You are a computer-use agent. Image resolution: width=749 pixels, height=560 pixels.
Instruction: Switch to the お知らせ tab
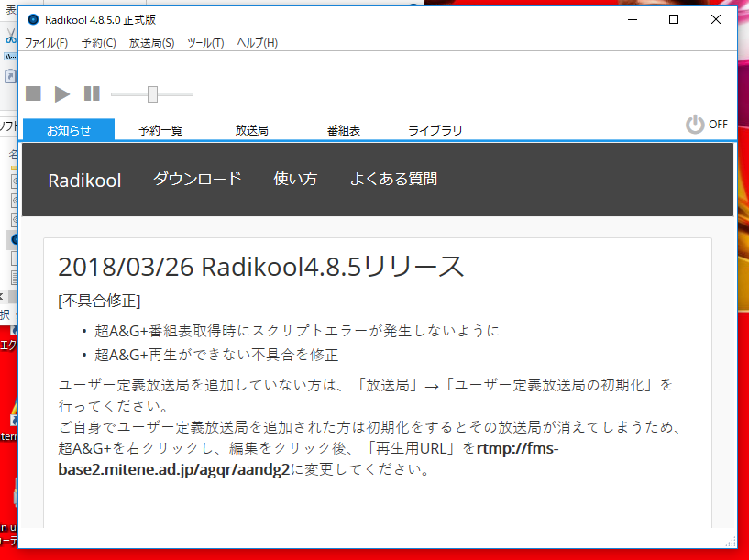[x=69, y=130]
